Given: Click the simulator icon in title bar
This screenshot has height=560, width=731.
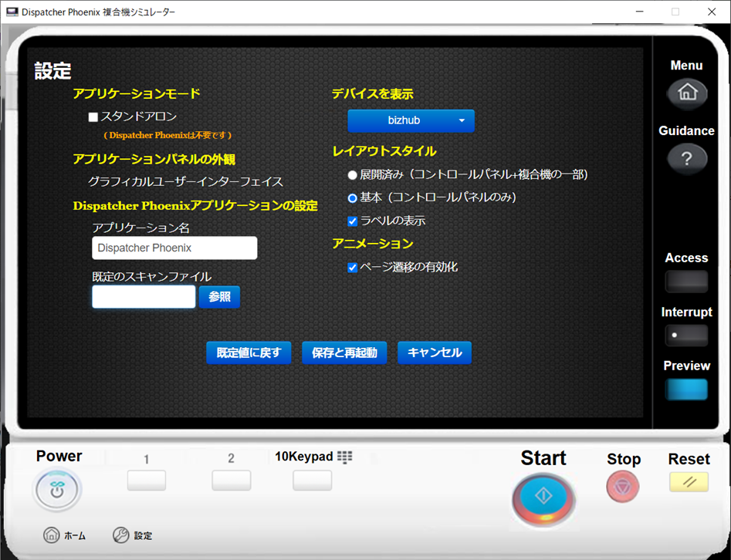Looking at the screenshot, I should point(12,12).
